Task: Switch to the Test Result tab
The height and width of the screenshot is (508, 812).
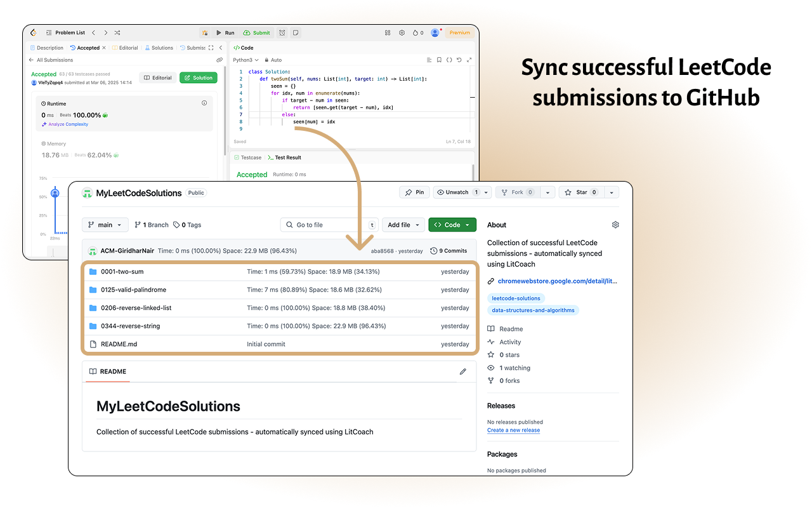Action: tap(284, 157)
